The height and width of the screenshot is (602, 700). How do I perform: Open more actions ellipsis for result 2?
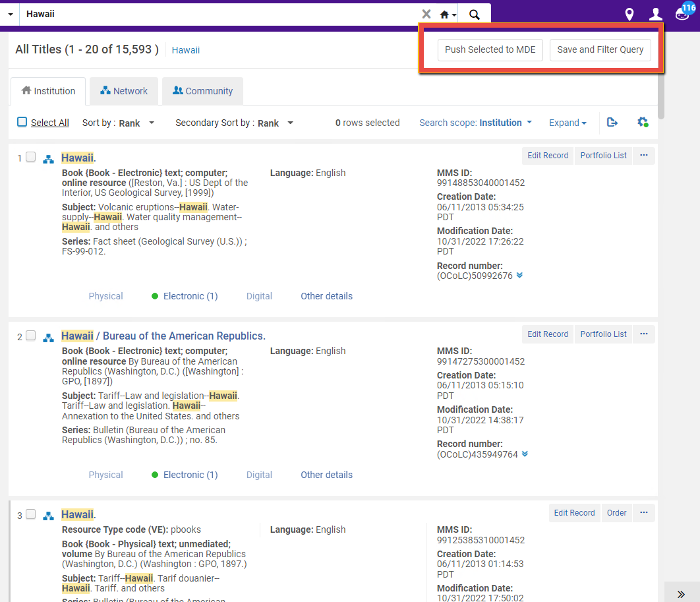tap(644, 334)
